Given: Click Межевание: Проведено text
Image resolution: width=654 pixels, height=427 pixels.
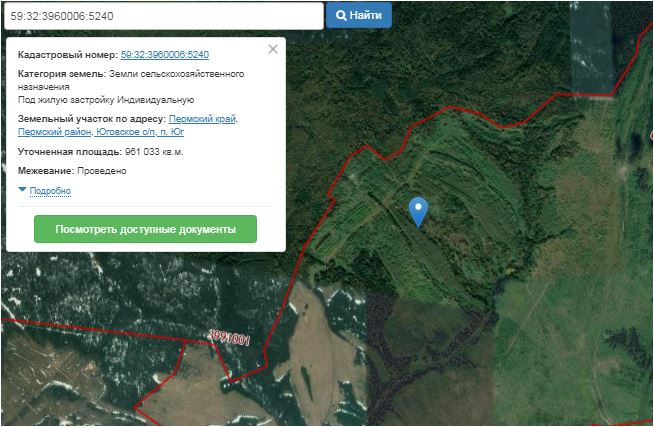Looking at the screenshot, I should [72, 171].
